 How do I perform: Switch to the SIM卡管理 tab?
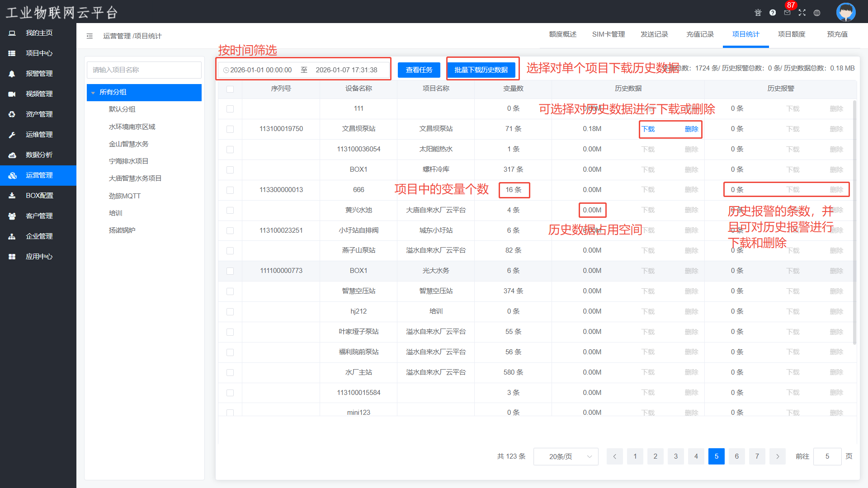pyautogui.click(x=609, y=34)
